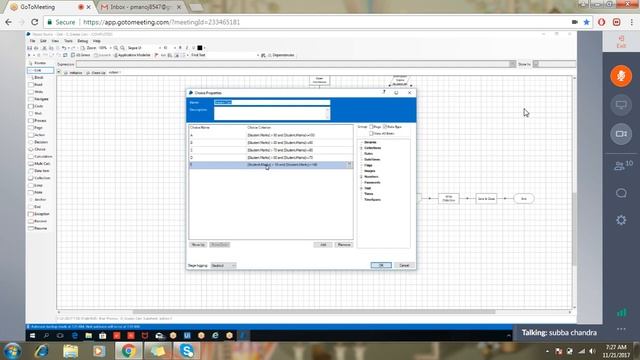Image resolution: width=640 pixels, height=360 pixels.
Task: Open the GoToMeeting chat bubble icon
Action: pyautogui.click(x=621, y=193)
